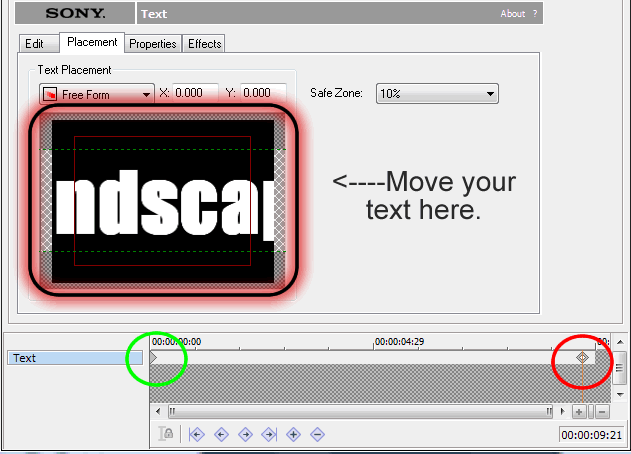
Task: Expand the Safe Zone 10% dropdown
Action: [x=436, y=93]
